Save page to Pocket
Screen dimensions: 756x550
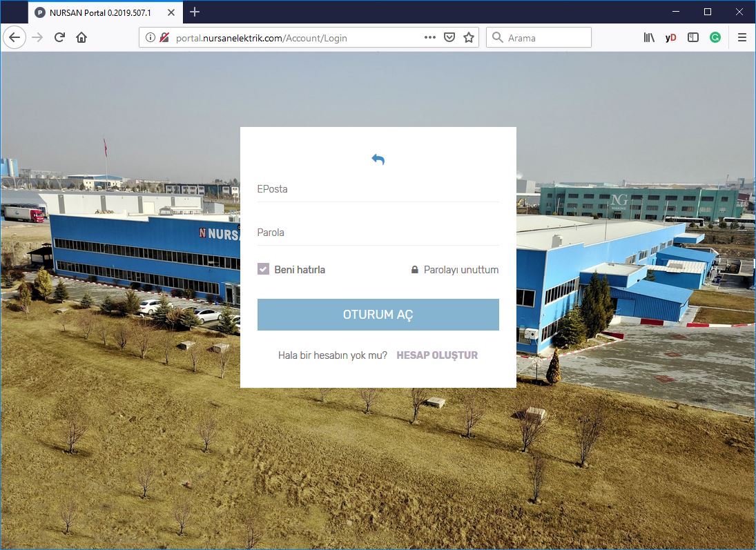tap(449, 38)
